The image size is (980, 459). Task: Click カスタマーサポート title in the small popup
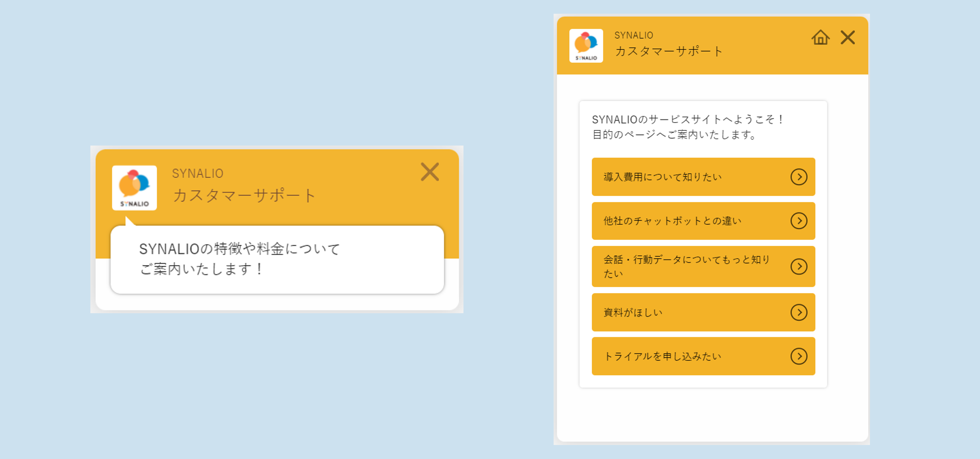(x=244, y=195)
